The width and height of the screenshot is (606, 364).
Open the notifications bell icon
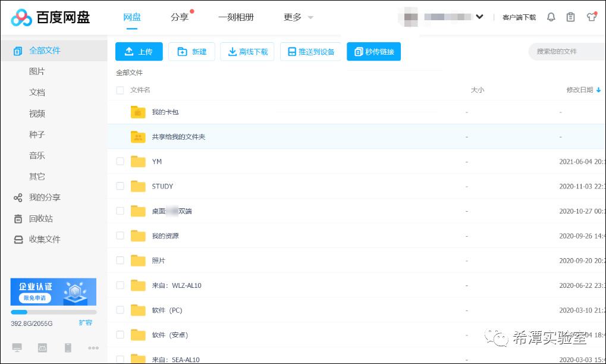[551, 17]
